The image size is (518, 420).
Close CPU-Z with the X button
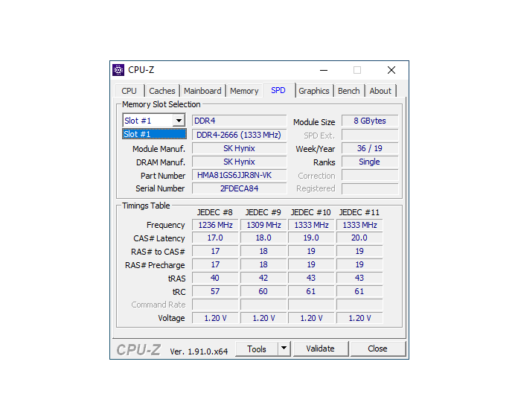click(391, 70)
